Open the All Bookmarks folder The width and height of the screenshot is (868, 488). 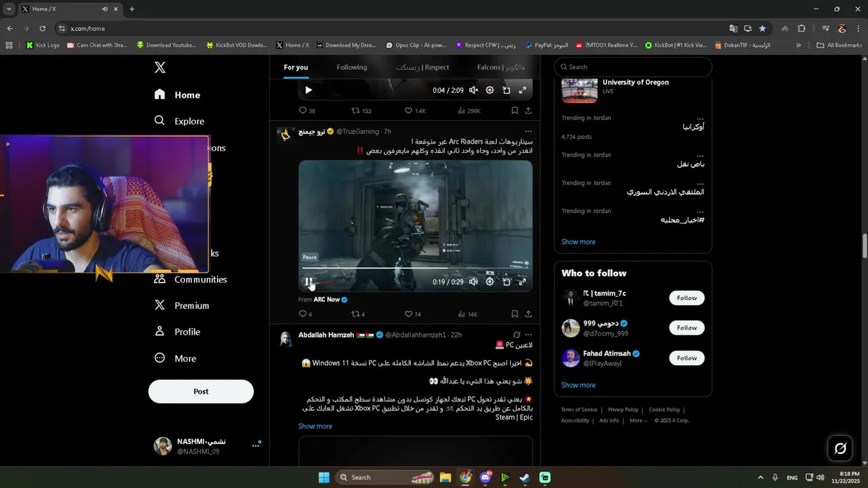(x=840, y=45)
